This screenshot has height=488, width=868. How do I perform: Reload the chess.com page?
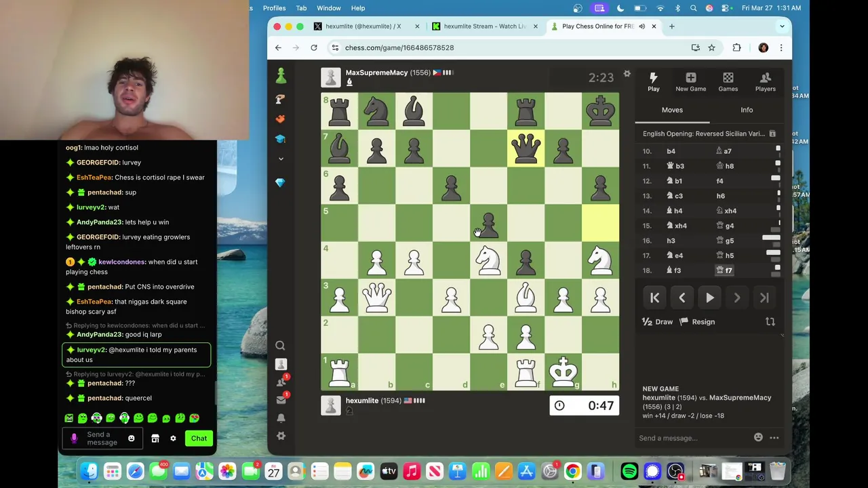(313, 47)
